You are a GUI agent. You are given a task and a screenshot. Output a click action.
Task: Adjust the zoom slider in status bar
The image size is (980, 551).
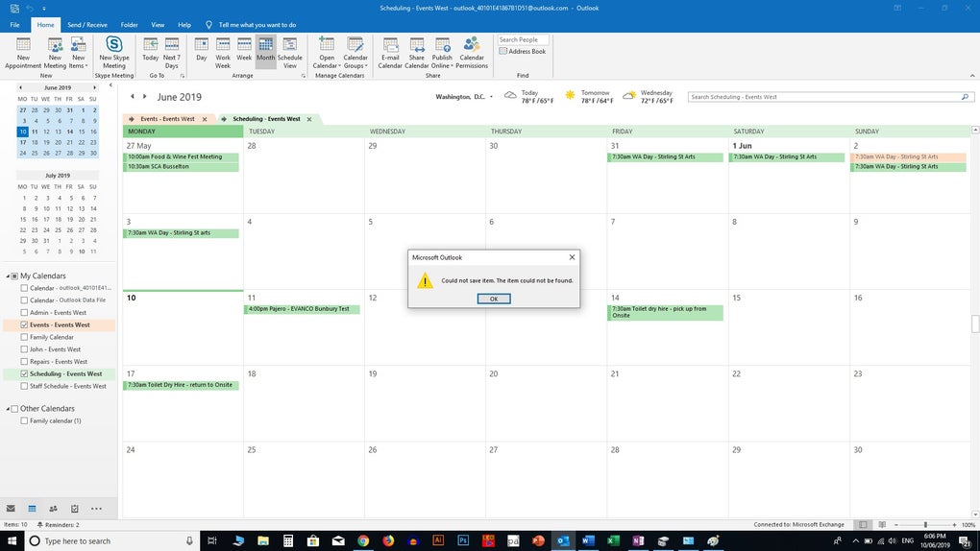click(x=925, y=524)
